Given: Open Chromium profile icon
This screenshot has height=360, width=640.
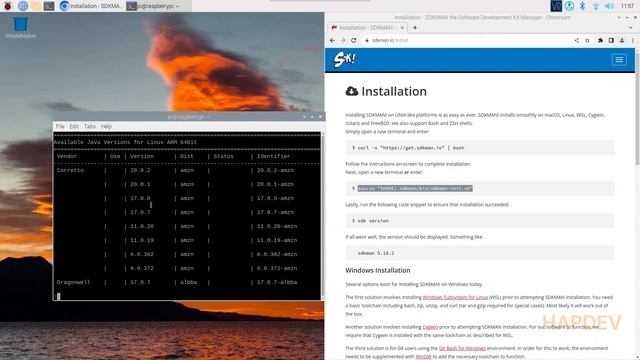Looking at the screenshot, I should (622, 40).
